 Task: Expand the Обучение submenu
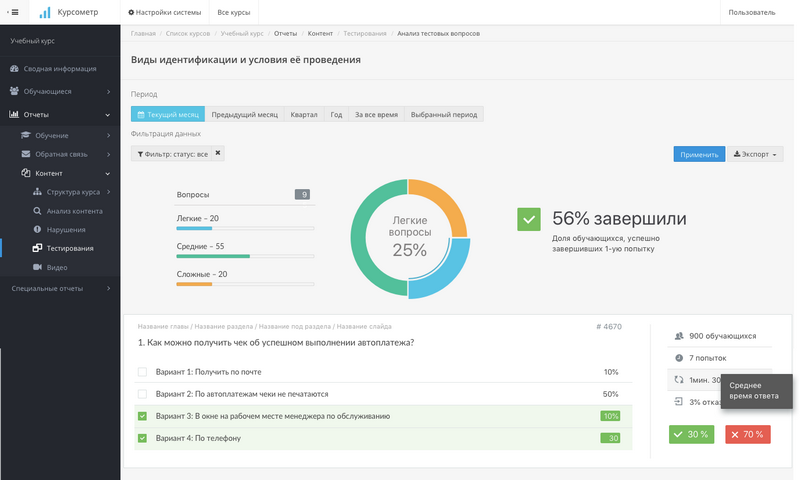[x=109, y=136]
